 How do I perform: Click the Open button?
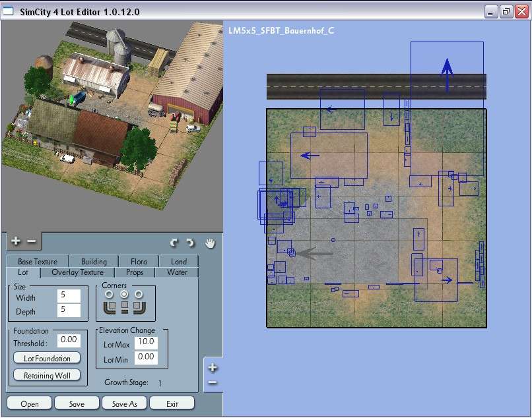pyautogui.click(x=30, y=403)
